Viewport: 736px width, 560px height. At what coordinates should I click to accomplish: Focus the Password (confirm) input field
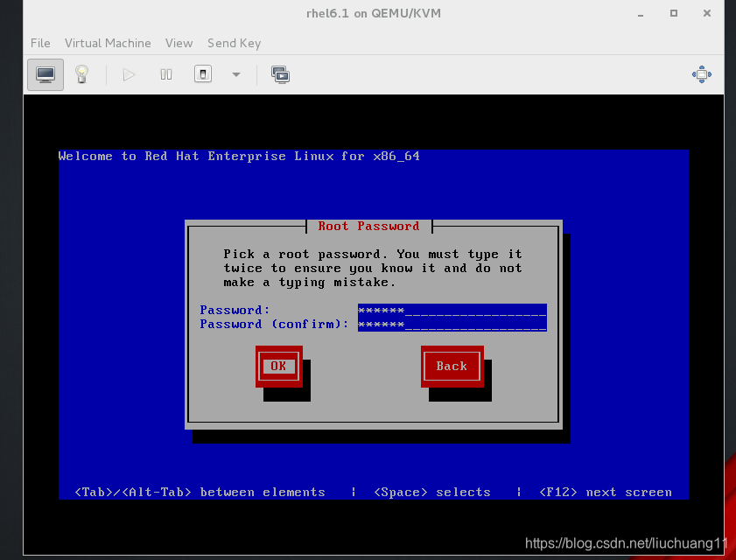[x=452, y=325]
